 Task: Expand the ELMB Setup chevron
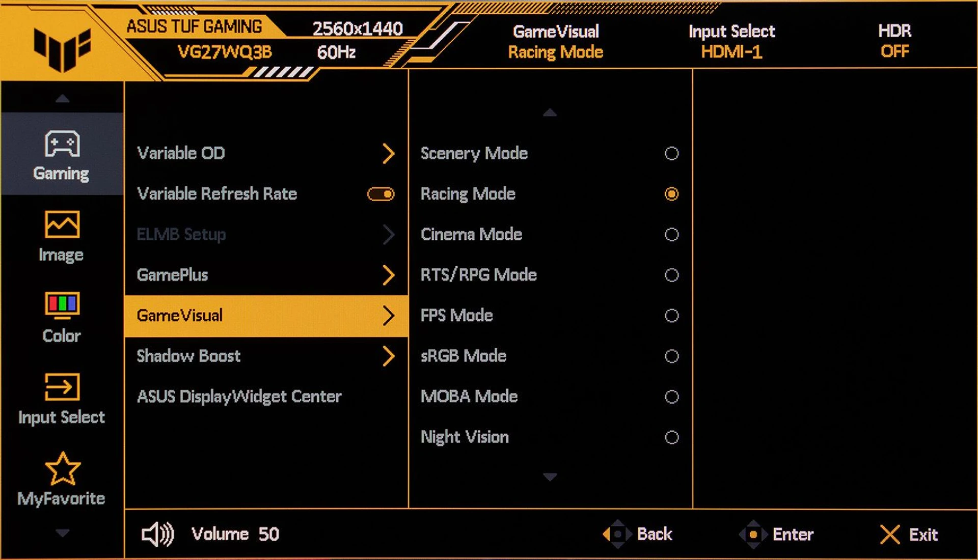click(x=389, y=235)
